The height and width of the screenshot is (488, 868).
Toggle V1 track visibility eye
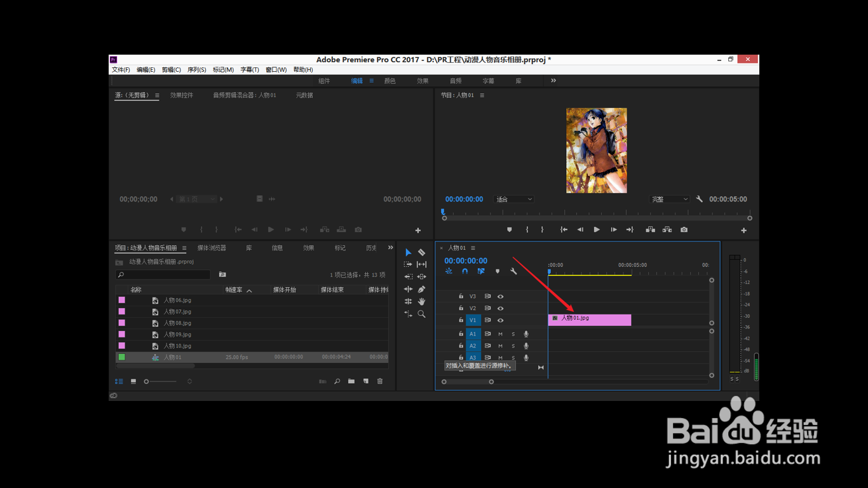pyautogui.click(x=501, y=320)
